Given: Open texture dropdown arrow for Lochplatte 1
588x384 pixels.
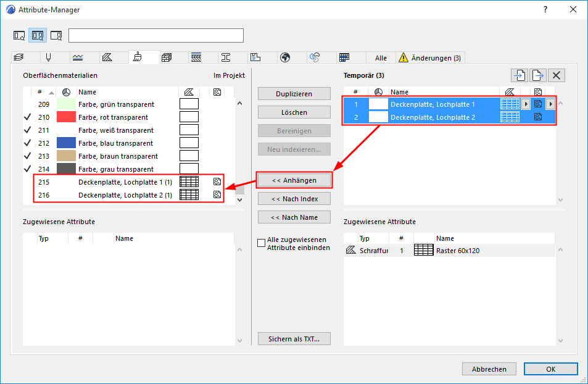Looking at the screenshot, I should click(x=550, y=104).
